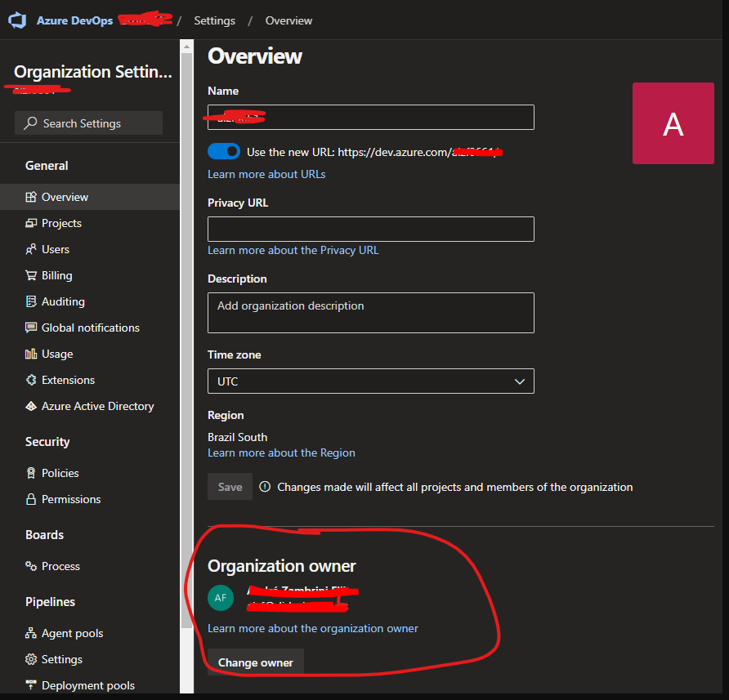Open Deployment pools page
729x700 pixels.
tap(90, 684)
